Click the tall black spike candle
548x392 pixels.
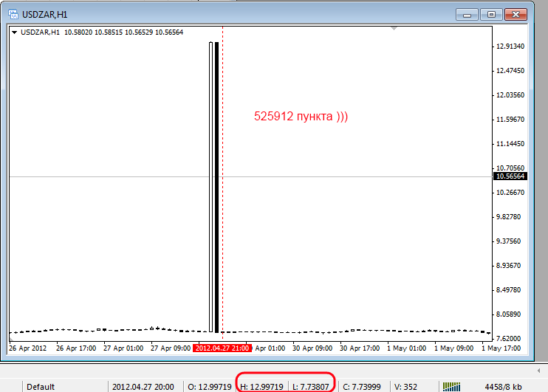point(216,187)
